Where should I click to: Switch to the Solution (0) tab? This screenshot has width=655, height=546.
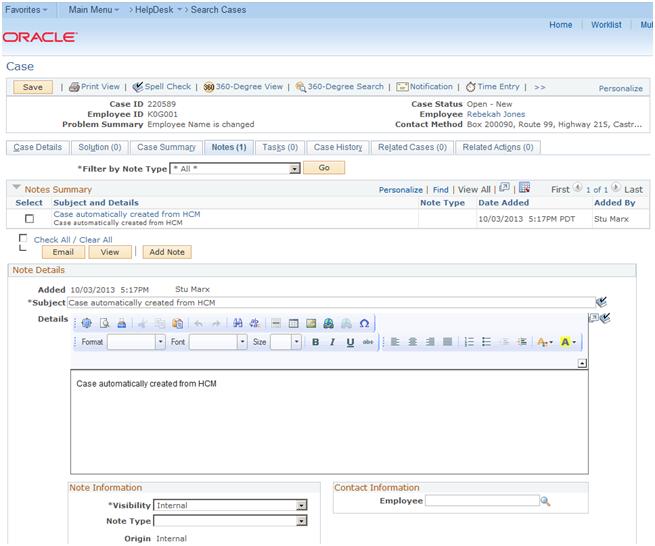pyautogui.click(x=100, y=147)
